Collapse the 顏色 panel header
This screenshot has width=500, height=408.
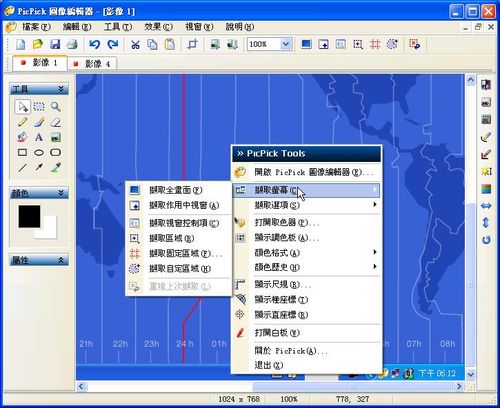click(39, 193)
